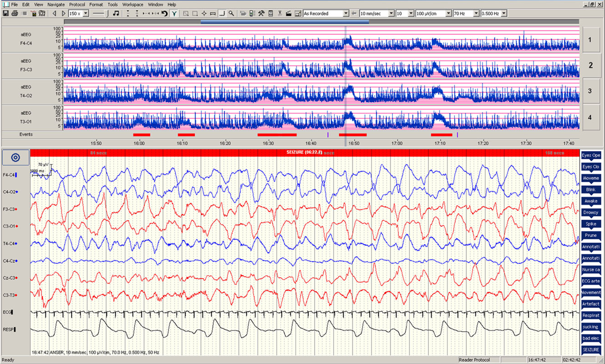This screenshot has width=605, height=364.
Task: Click the undo curved arrow icon
Action: (x=164, y=14)
